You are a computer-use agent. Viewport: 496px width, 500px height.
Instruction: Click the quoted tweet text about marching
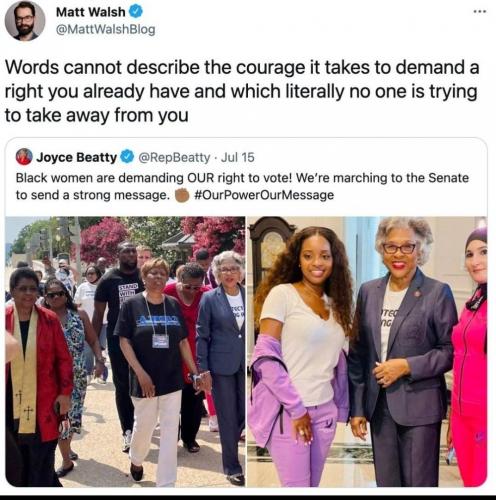coord(242,186)
